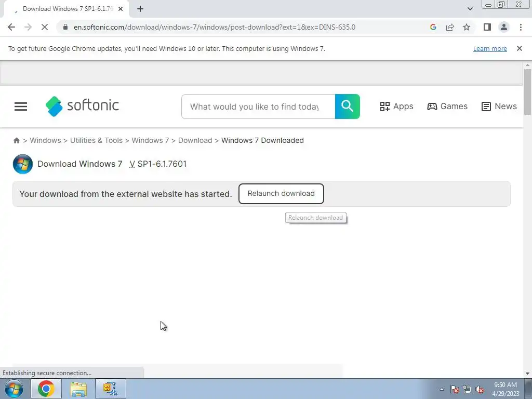Show hidden tray icons arrow
The height and width of the screenshot is (399, 532).
point(442,389)
